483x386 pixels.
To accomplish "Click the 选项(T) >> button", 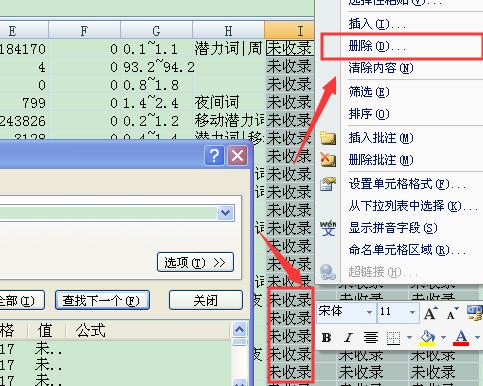I will coord(195,262).
